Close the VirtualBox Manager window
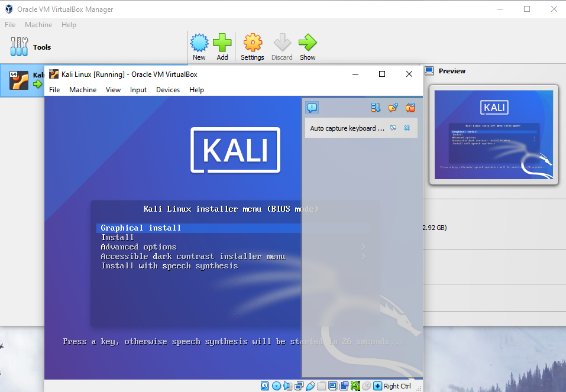Image resolution: width=566 pixels, height=392 pixels. click(x=554, y=9)
